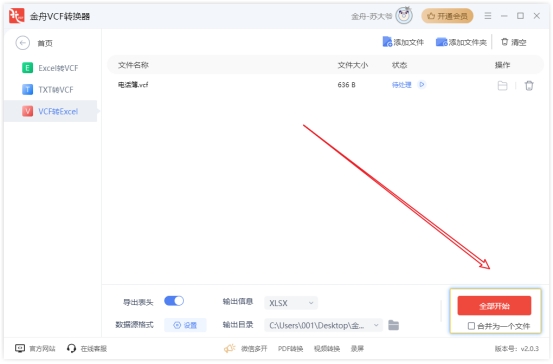Open the XLSX output format dropdown
The width and height of the screenshot is (553, 364).
pos(291,303)
